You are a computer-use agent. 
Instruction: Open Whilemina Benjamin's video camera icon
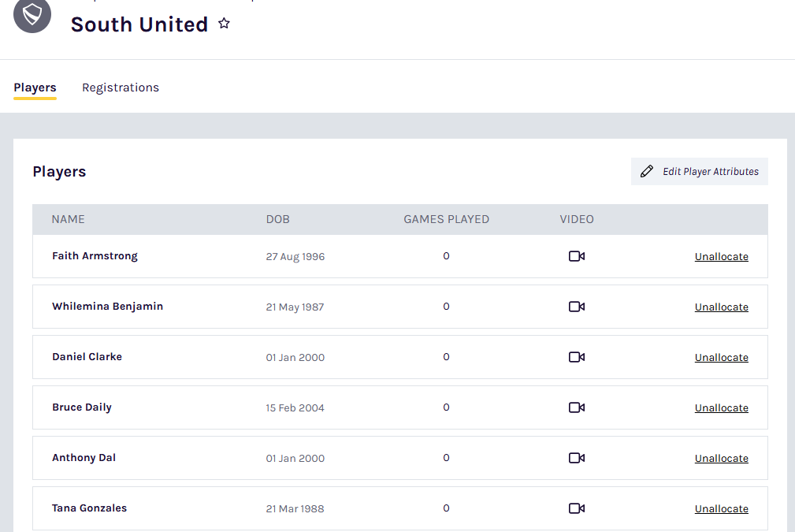pos(576,307)
